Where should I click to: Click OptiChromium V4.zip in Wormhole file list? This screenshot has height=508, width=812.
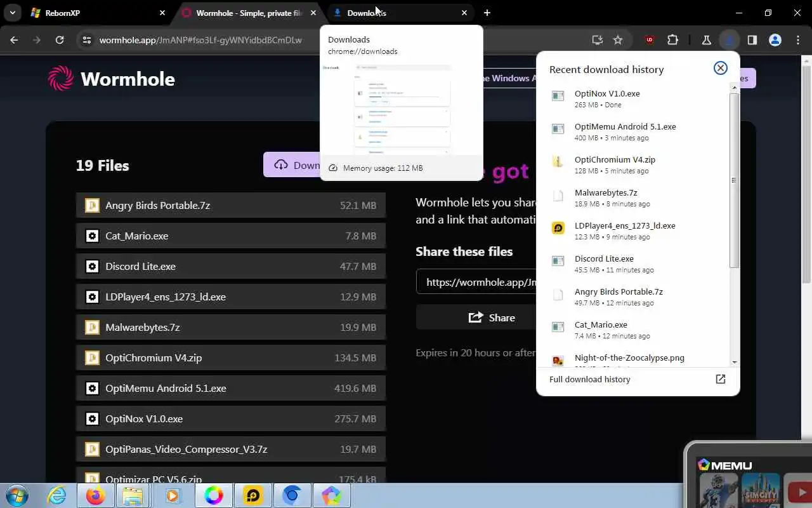[231, 358]
